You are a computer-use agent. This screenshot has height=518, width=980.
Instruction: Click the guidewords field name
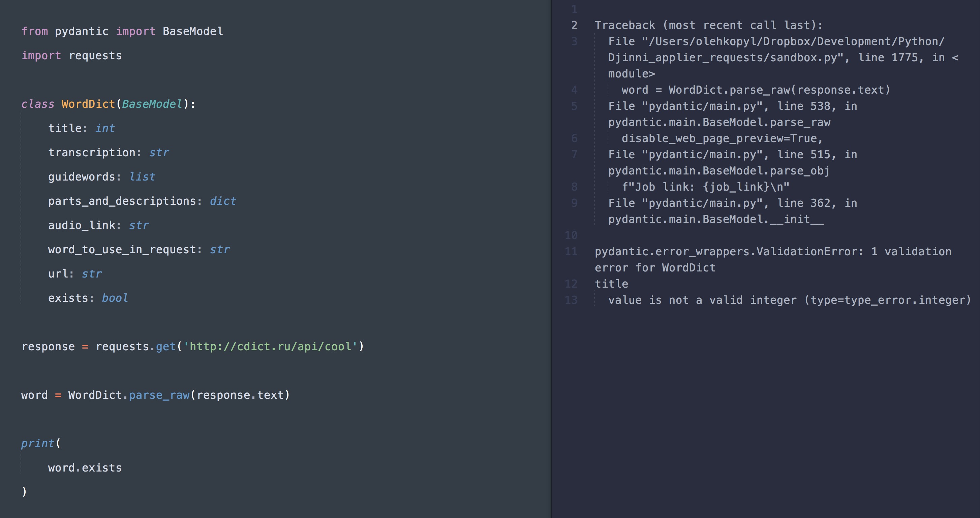(82, 177)
